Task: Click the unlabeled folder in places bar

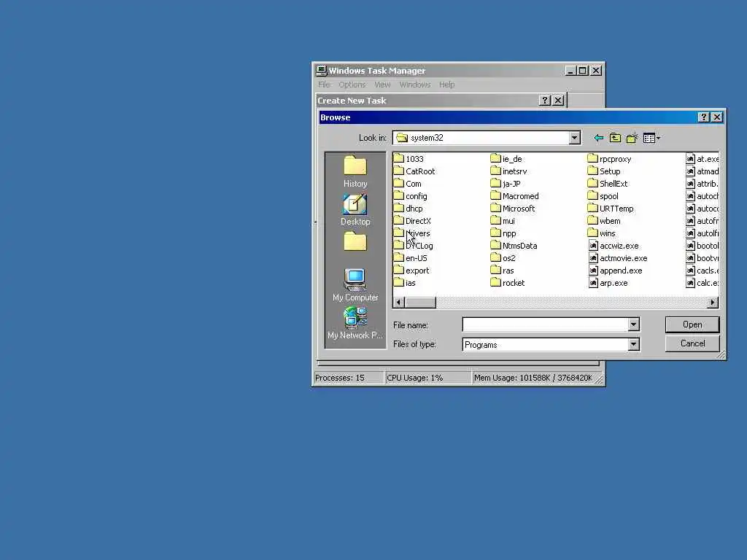Action: click(355, 242)
